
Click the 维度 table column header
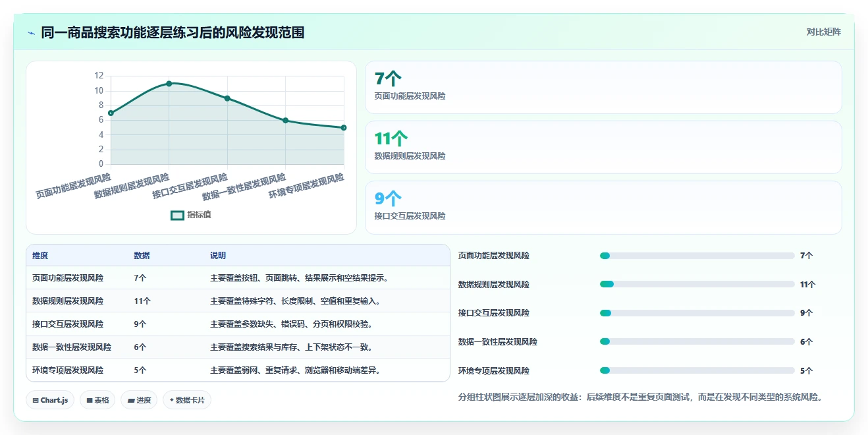40,256
